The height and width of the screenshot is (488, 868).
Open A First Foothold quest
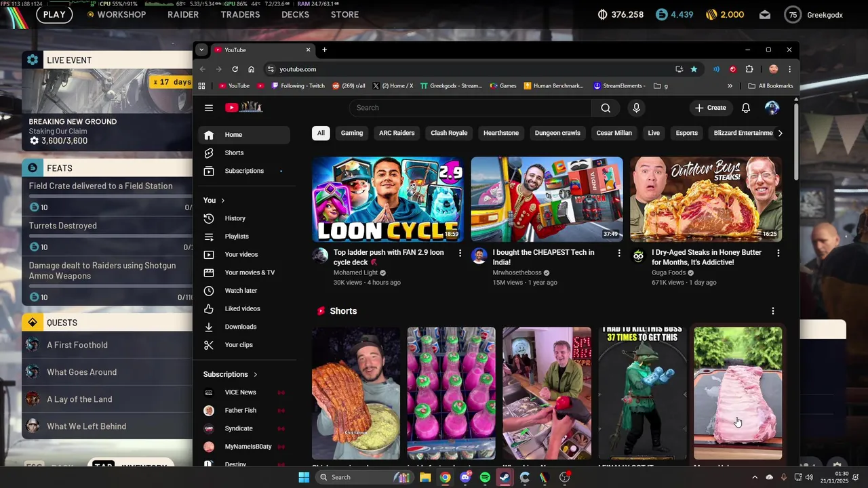click(x=107, y=345)
